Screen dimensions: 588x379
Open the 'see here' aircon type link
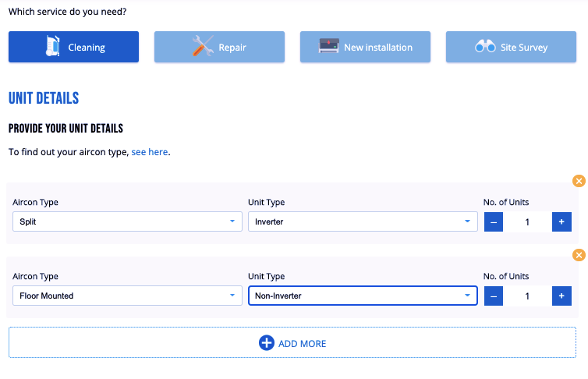click(x=149, y=152)
